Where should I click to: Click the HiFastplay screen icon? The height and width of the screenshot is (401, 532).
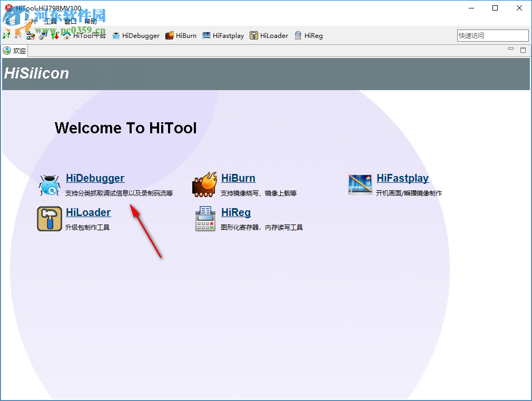pos(360,184)
